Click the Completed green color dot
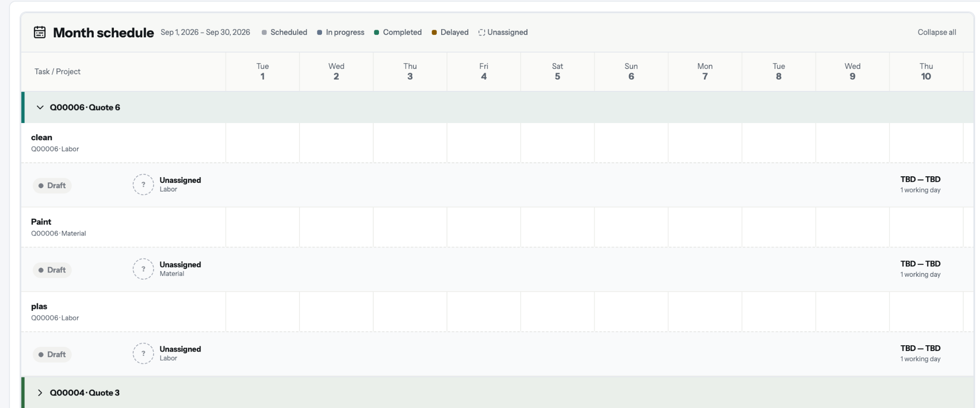 point(377,33)
